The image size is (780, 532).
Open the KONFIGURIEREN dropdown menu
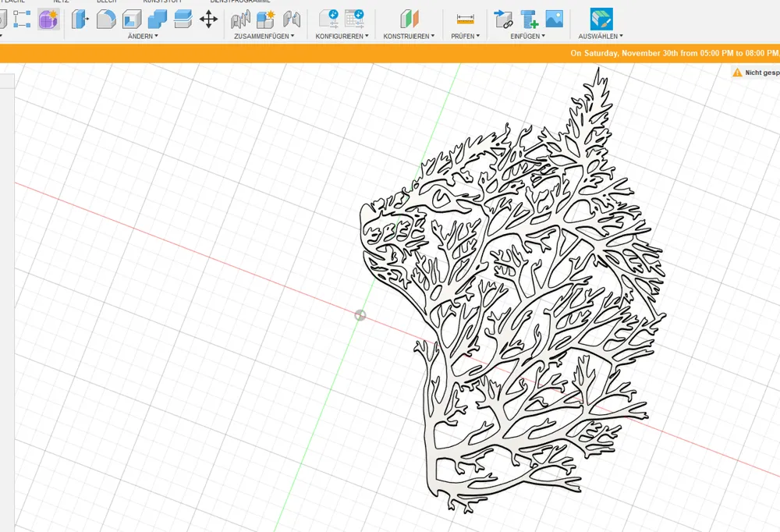(342, 37)
